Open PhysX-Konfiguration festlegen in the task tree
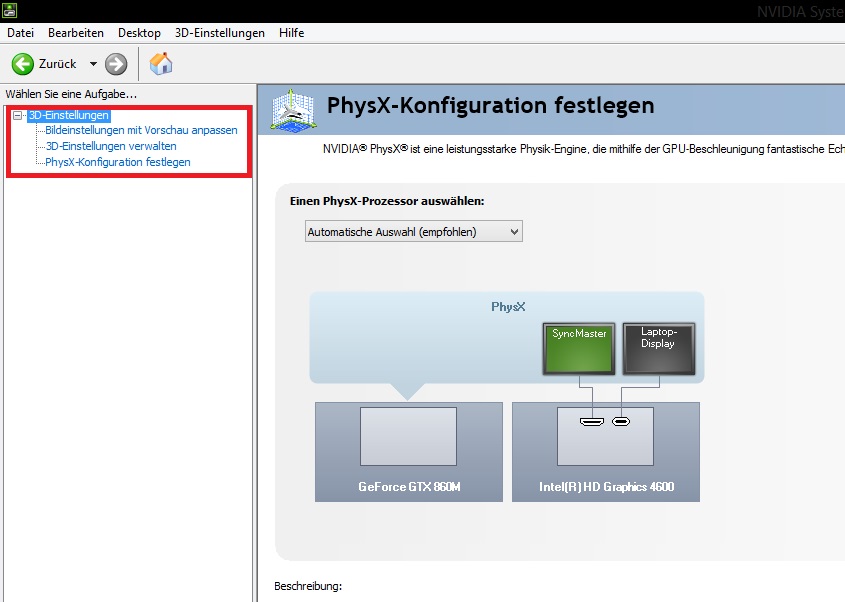Screen dimensions: 845x602 [117, 162]
